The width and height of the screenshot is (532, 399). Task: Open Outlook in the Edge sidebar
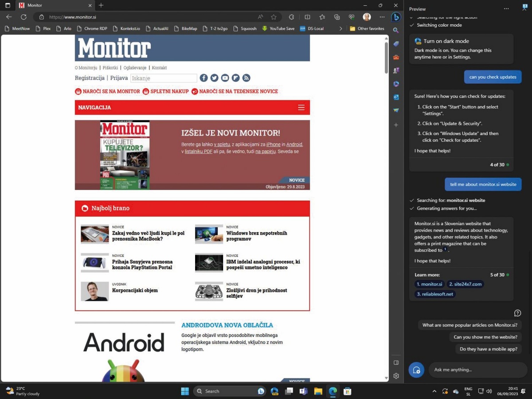click(396, 97)
